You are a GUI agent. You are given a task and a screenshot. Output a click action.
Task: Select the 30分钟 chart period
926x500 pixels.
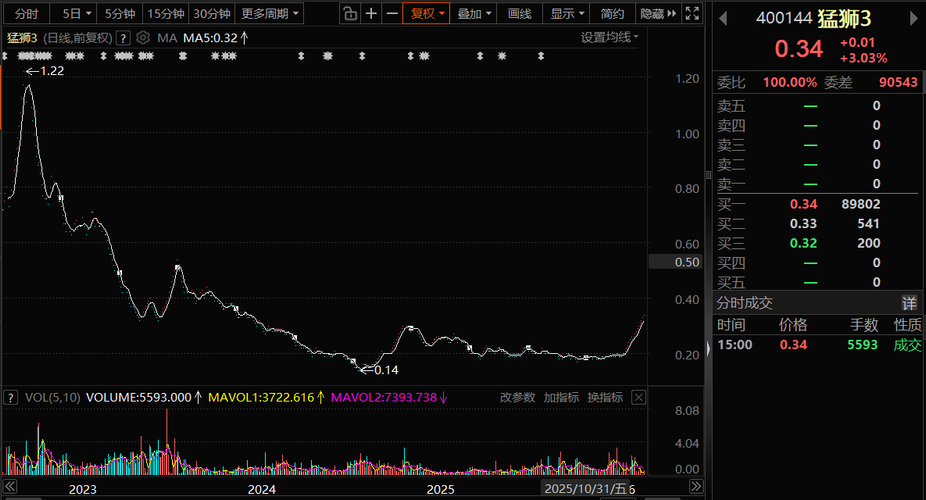tap(212, 14)
